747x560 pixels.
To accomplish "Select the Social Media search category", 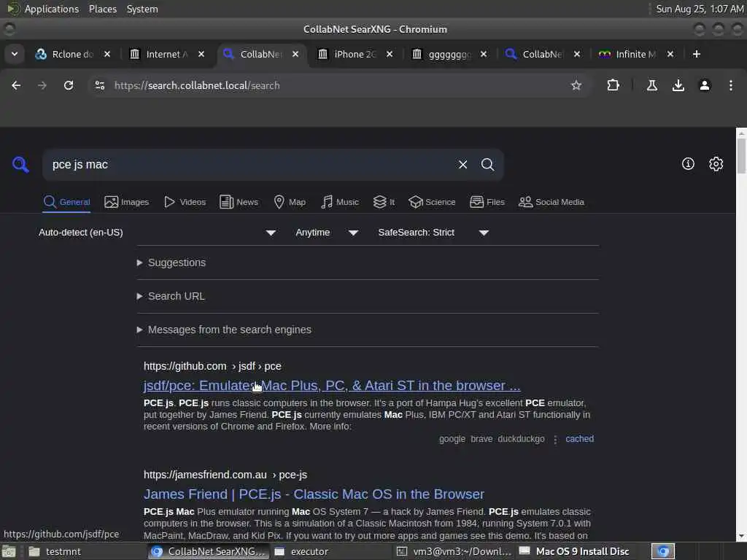I will 551,202.
